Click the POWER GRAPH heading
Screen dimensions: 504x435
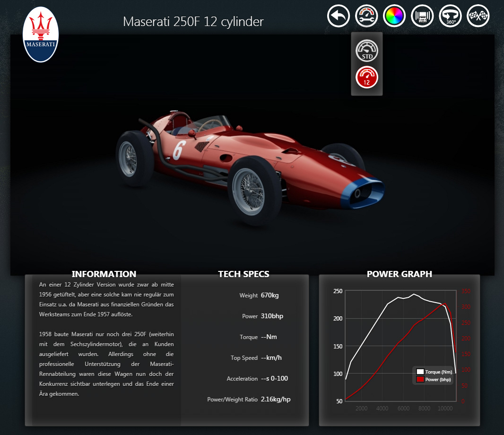click(400, 274)
